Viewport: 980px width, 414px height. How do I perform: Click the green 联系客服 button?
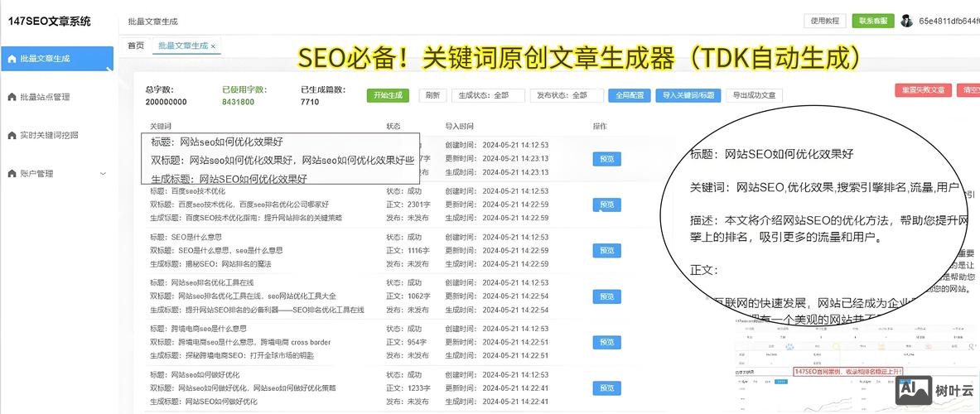click(873, 22)
